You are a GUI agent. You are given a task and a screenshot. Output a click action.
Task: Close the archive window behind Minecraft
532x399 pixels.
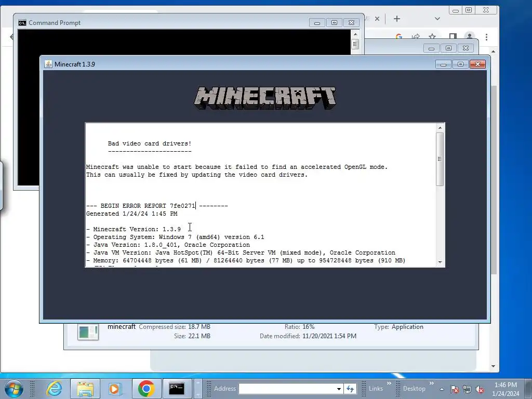[x=466, y=48]
